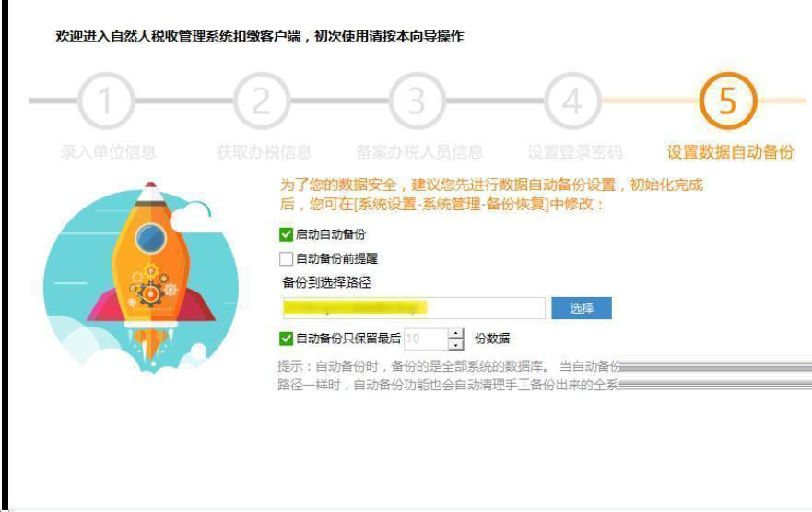This screenshot has height=512, width=812.
Task: Click the backup path input field
Action: 414,308
